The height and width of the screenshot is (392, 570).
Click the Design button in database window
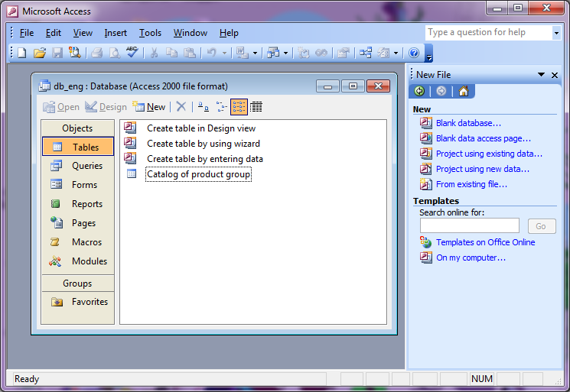[x=106, y=107]
